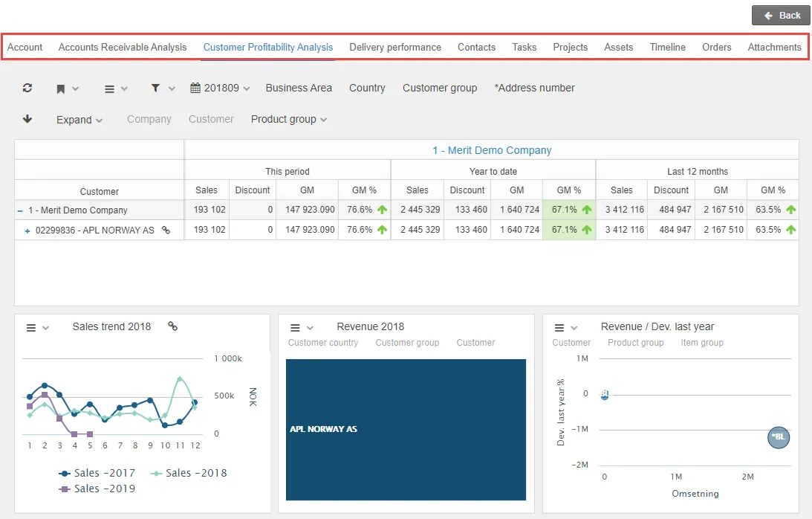Click the APL NORWAY AS treemap block

tap(406, 430)
